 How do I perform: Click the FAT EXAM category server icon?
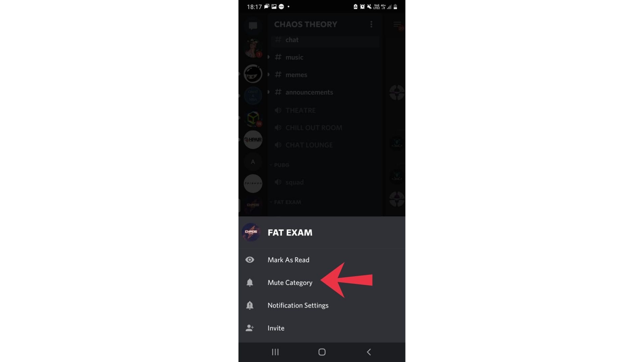point(252,232)
